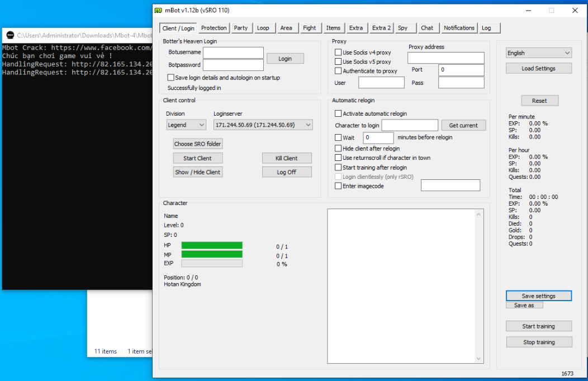Image resolution: width=588 pixels, height=381 pixels.
Task: Click the Reset statistics button
Action: click(x=539, y=101)
